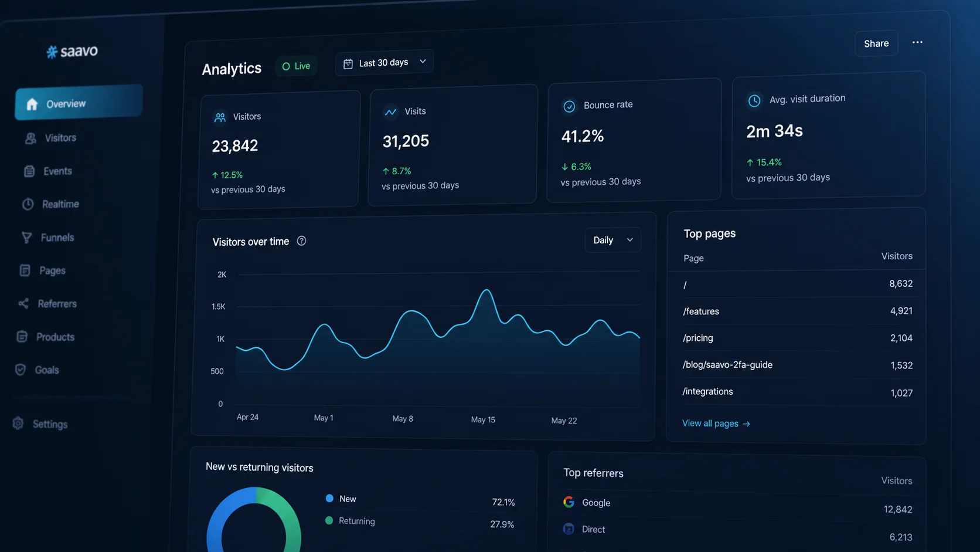The image size is (980, 552).
Task: Click the Direct referrer icon
Action: coord(569,529)
